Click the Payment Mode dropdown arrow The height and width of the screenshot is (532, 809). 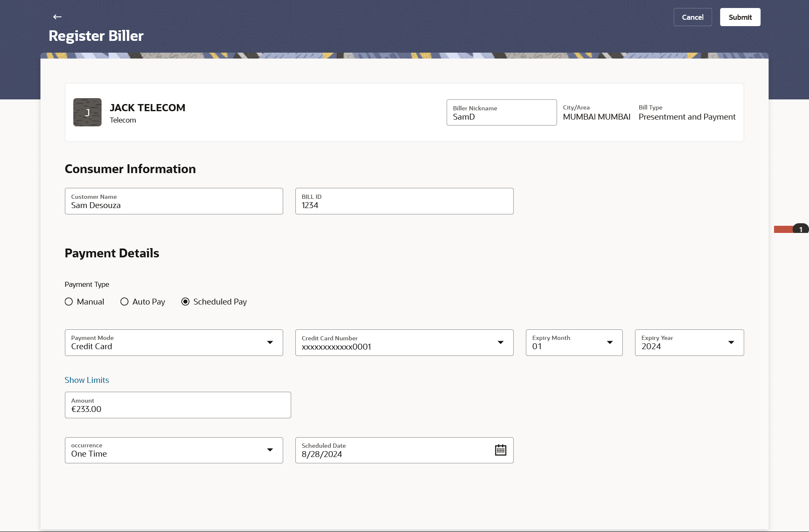(270, 342)
